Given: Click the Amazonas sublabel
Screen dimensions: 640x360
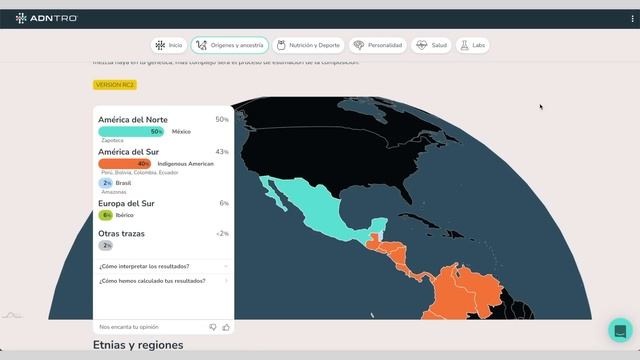Looking at the screenshot, I should [114, 192].
